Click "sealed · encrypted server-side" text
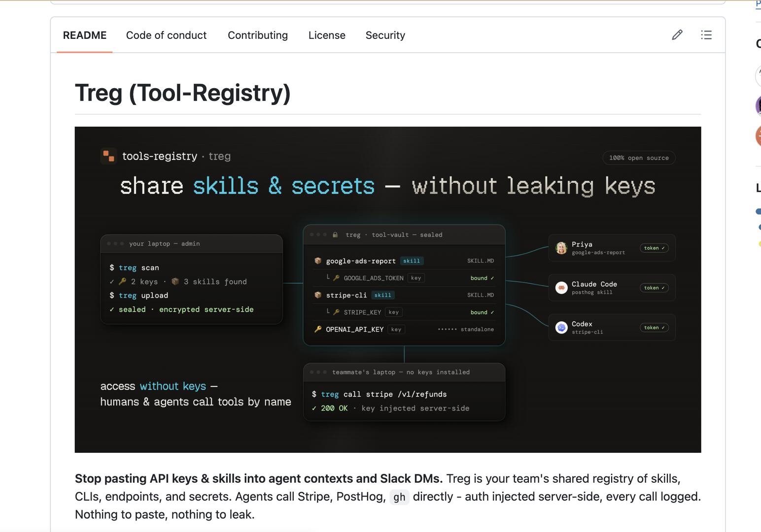The image size is (761, 532). (186, 309)
